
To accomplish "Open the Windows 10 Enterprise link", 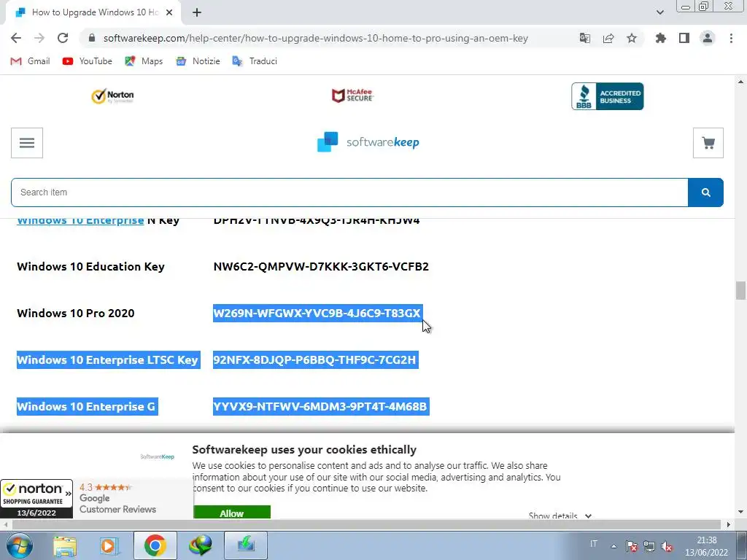I will pyautogui.click(x=80, y=221).
